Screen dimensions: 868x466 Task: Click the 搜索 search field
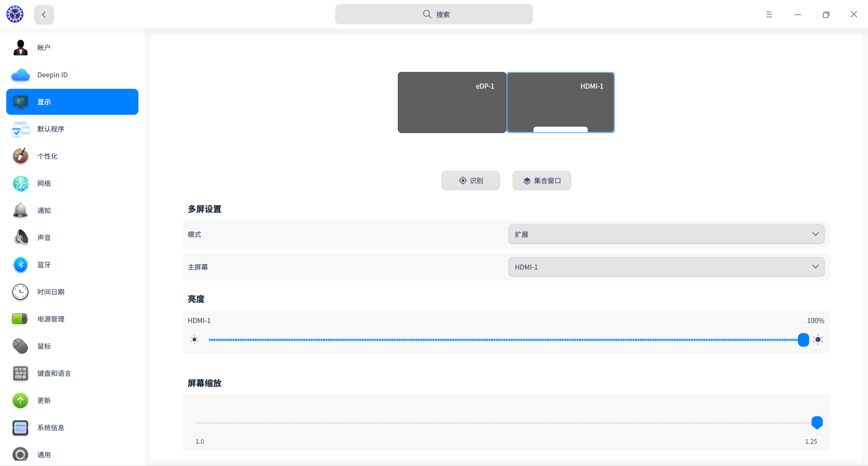click(x=434, y=14)
